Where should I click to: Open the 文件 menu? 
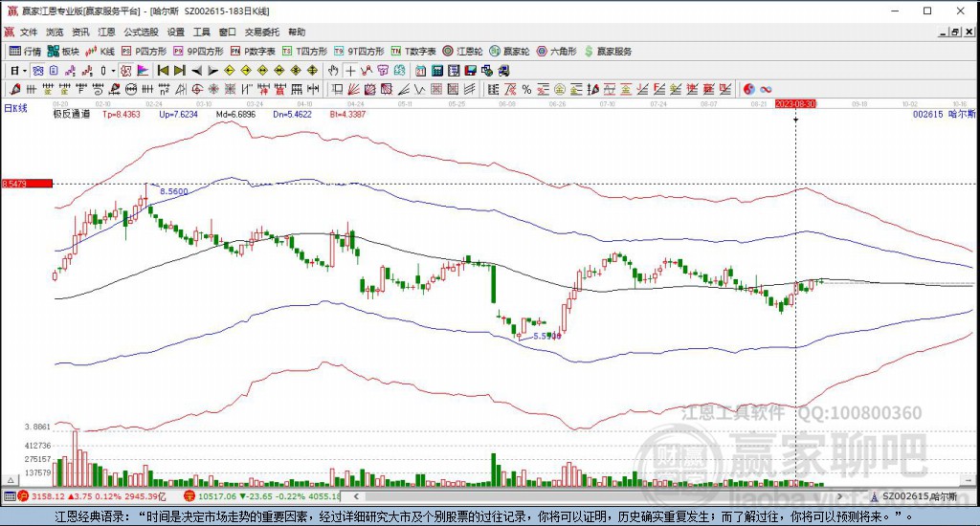[28, 32]
